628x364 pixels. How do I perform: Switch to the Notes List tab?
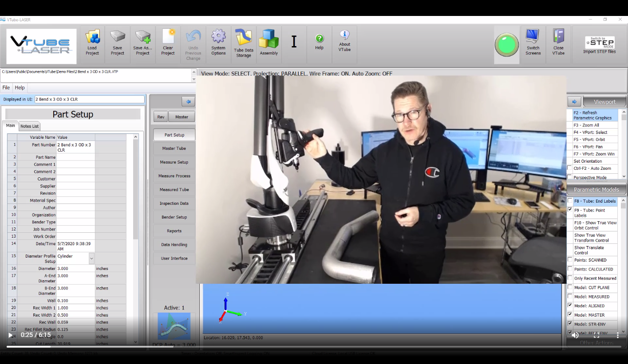29,126
